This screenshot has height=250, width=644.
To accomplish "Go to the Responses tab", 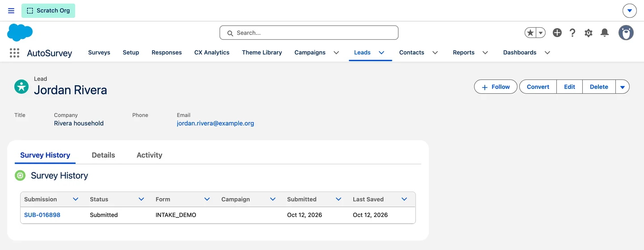I will tap(167, 52).
